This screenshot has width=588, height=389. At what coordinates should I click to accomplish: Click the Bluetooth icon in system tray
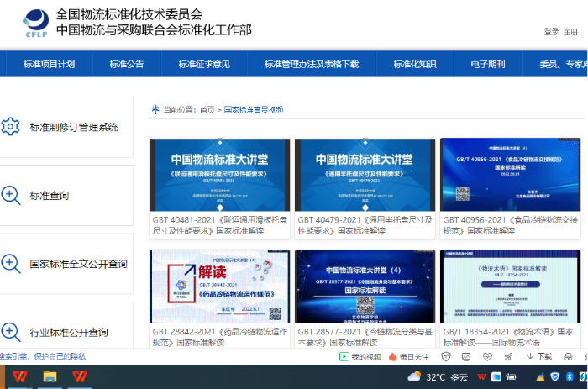click(569, 377)
